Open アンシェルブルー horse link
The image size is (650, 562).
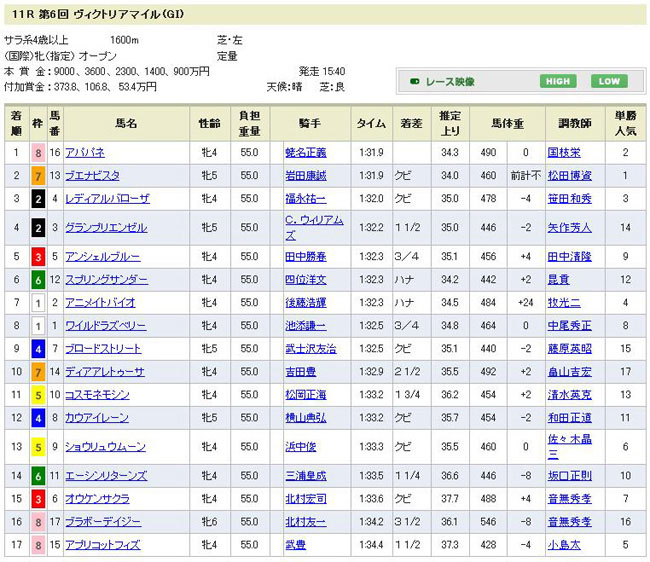[x=102, y=257]
